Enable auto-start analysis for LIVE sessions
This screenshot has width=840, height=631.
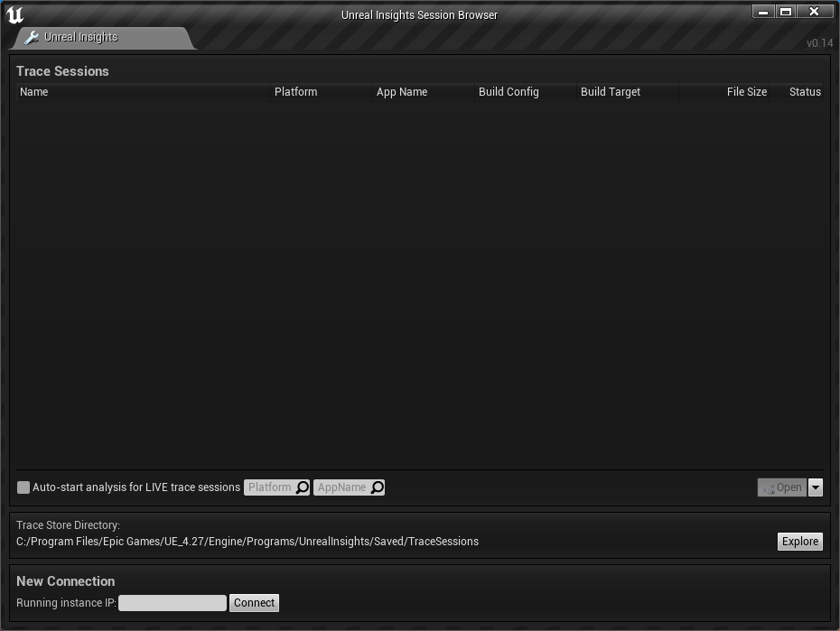(x=23, y=487)
